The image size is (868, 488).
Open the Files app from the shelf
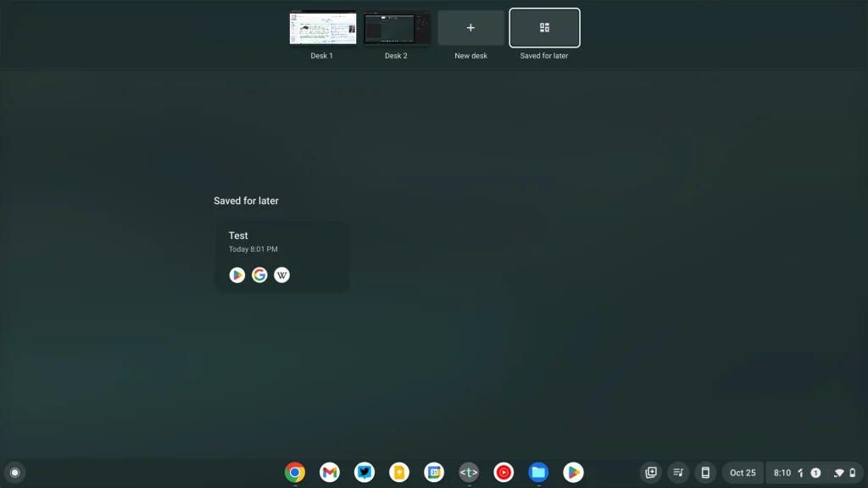click(x=537, y=472)
